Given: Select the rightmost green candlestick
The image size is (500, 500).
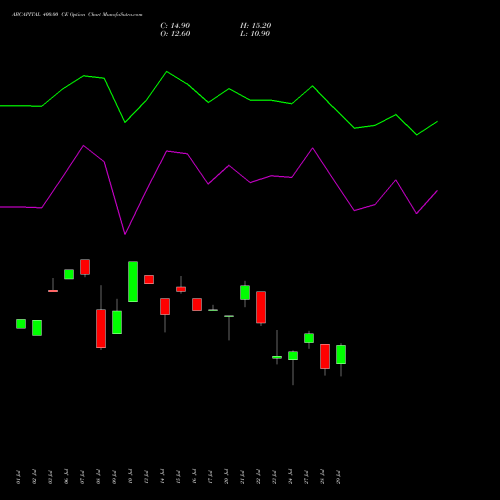Looking at the screenshot, I should tap(341, 354).
